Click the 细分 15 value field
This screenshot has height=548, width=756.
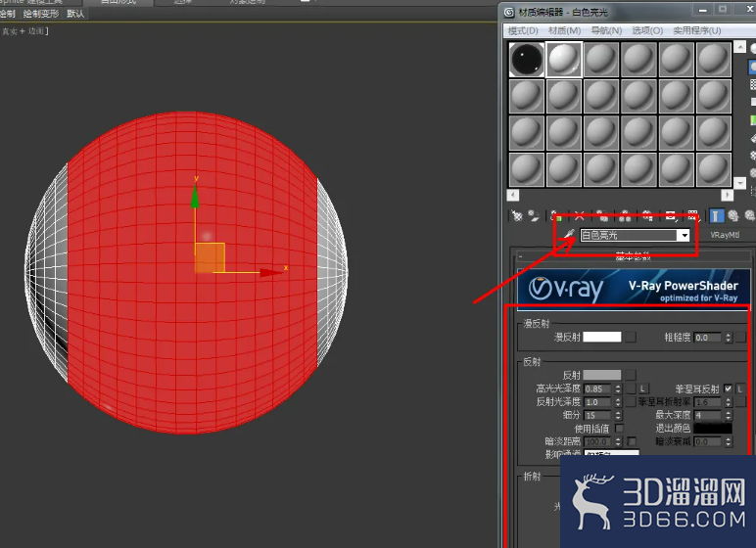597,416
